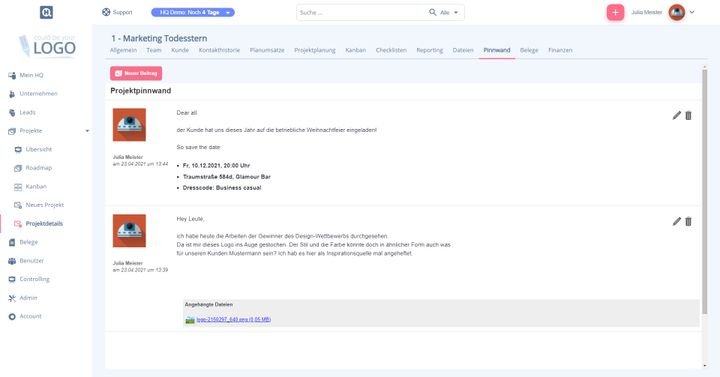Click 'Traumstraße 584d, Glamour Bar' bullet
720x377 pixels.
[x=227, y=177]
